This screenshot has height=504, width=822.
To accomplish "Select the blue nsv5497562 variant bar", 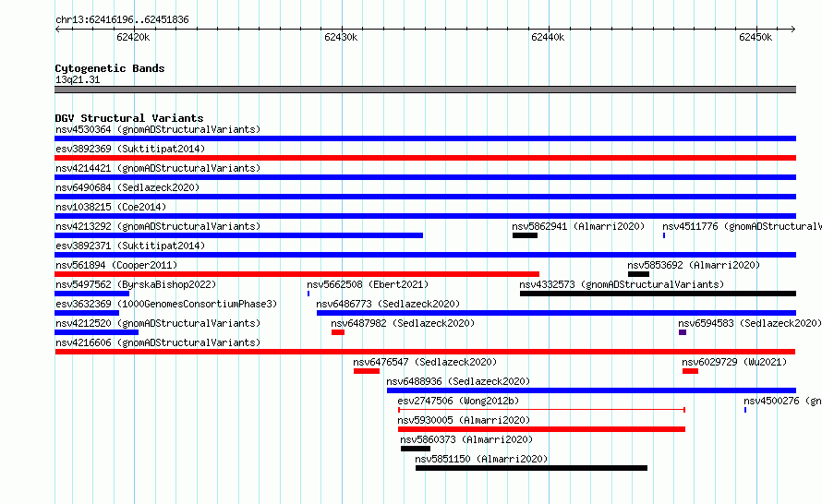I will 91,294.
